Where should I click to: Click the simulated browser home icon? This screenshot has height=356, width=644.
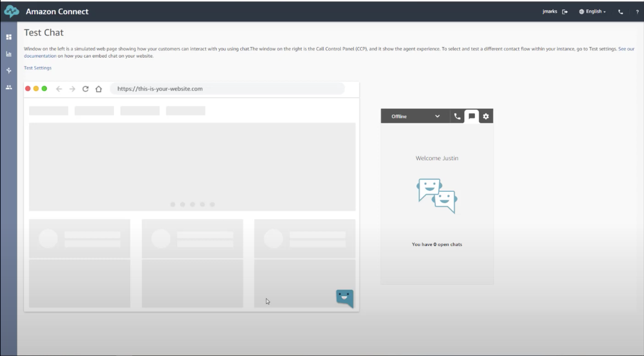point(98,89)
